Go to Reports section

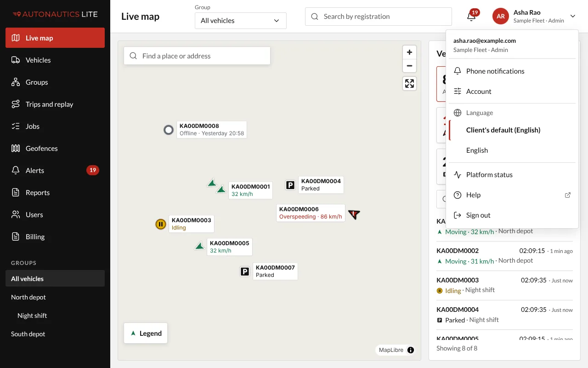pyautogui.click(x=55, y=192)
